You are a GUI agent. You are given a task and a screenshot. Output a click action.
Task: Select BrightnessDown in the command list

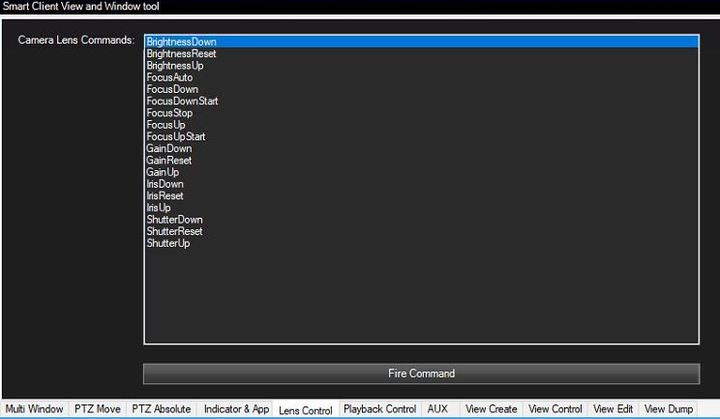click(181, 42)
